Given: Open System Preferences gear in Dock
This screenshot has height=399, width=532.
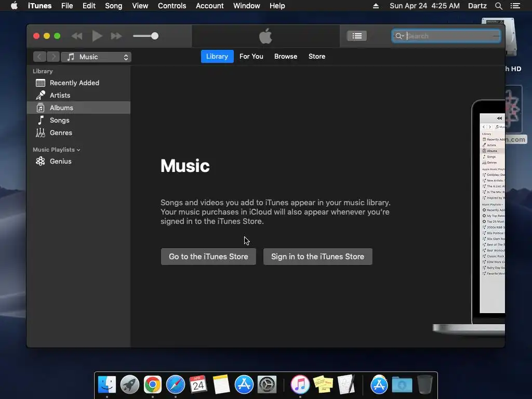Looking at the screenshot, I should click(x=267, y=384).
